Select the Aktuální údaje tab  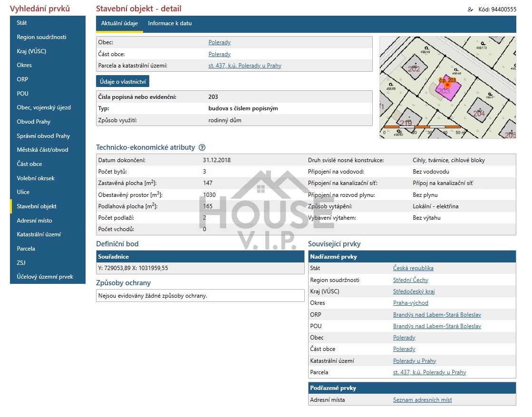pos(119,23)
